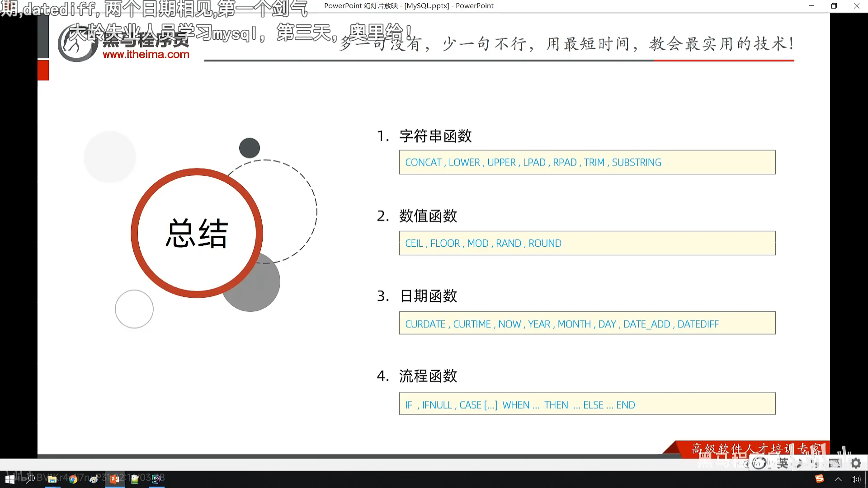Click the red 总结 circle on the slide
Screen dimensions: 868x488
(x=198, y=233)
